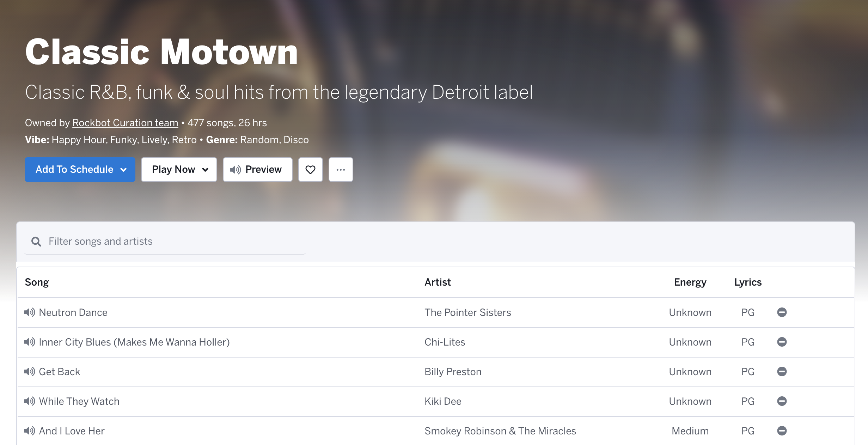Click the 477 songs, 26 hrs text
The image size is (868, 445).
coord(227,123)
